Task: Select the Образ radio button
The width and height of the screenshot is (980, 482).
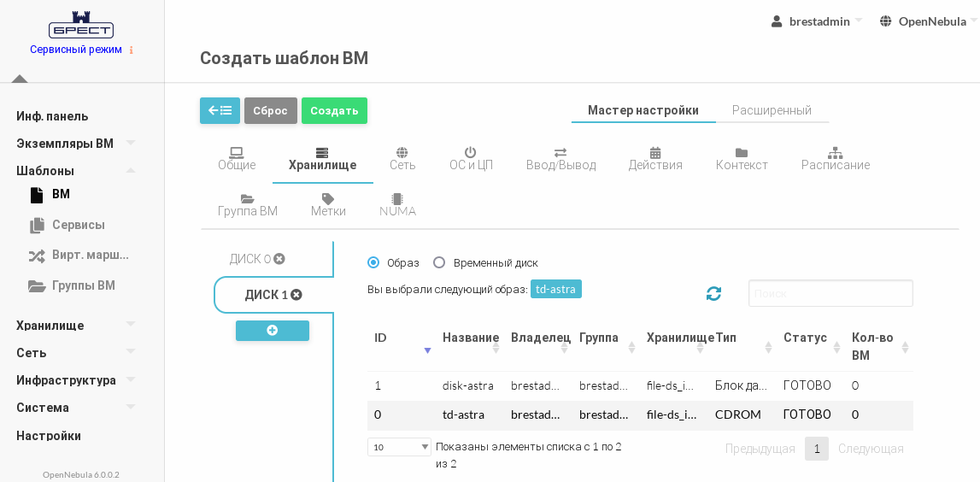Action: 373,262
